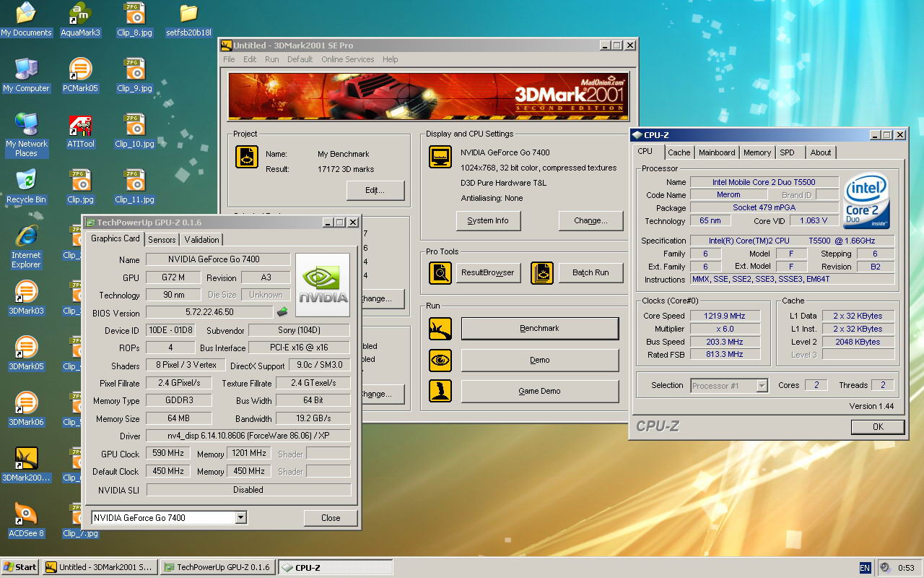Launch 3DMark05 desktop shortcut
This screenshot has height=578, width=924.
pos(26,353)
